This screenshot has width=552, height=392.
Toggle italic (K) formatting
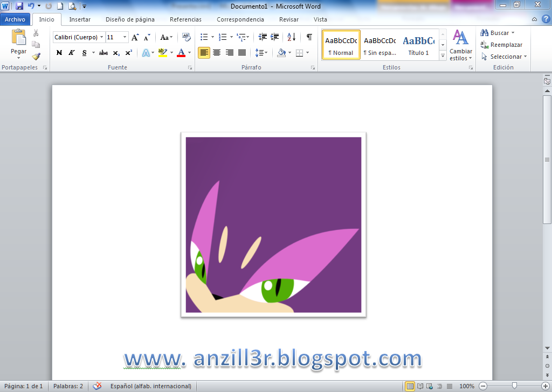[72, 53]
